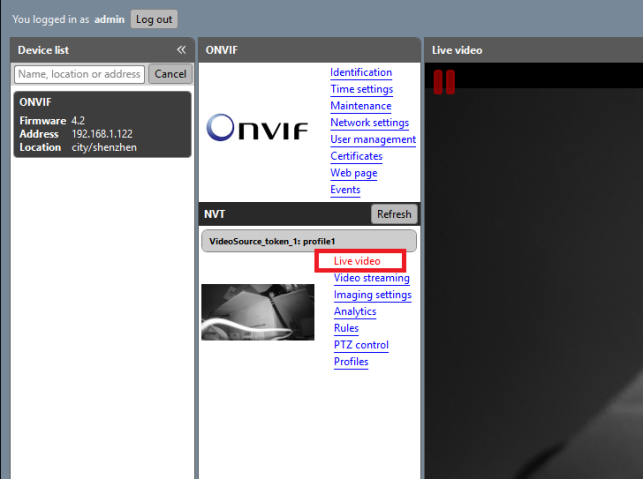Collapse the Device list panel
The width and height of the screenshot is (643, 479).
point(181,50)
